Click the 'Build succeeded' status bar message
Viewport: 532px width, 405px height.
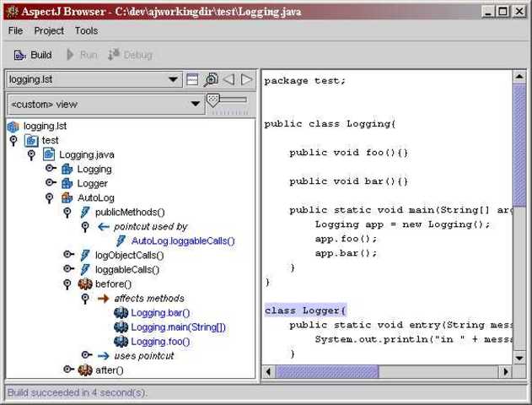[77, 393]
